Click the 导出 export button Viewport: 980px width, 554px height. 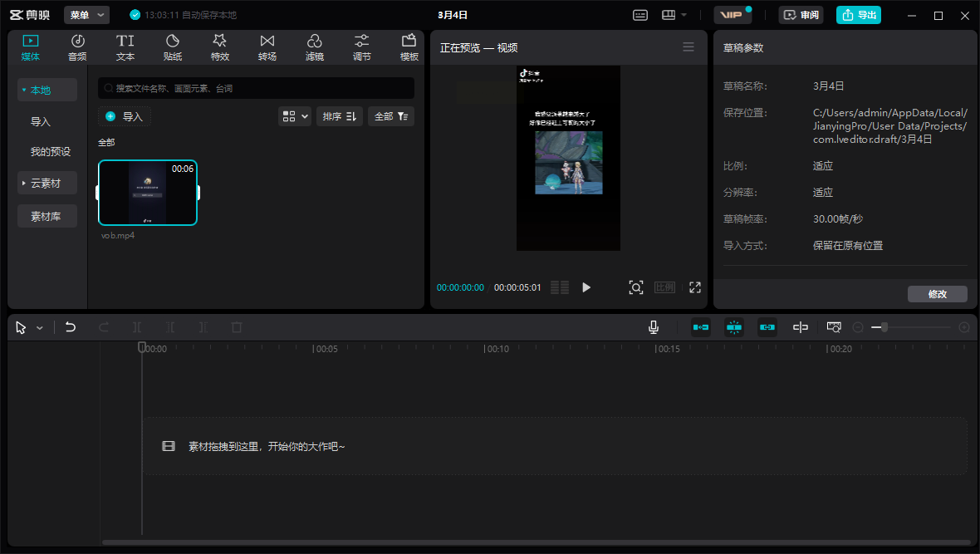(859, 15)
